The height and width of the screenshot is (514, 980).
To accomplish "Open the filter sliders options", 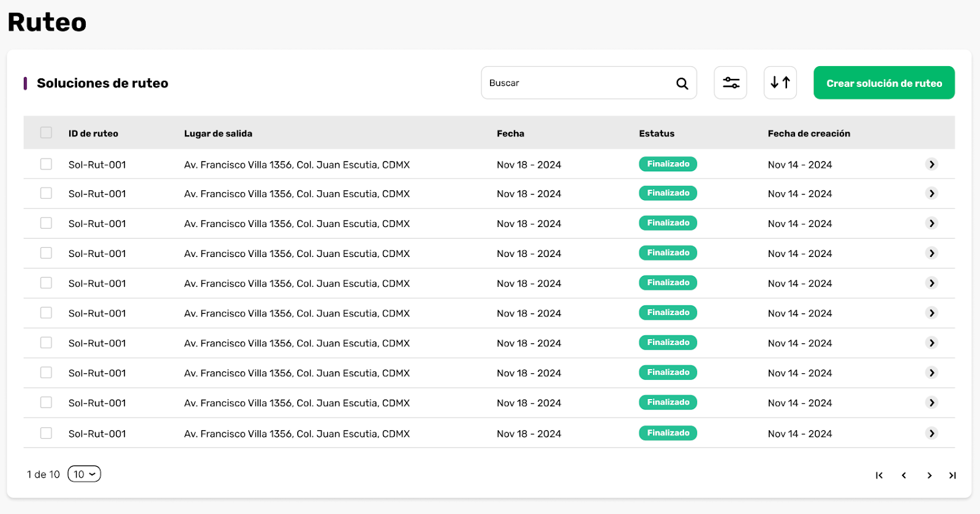I will 731,83.
